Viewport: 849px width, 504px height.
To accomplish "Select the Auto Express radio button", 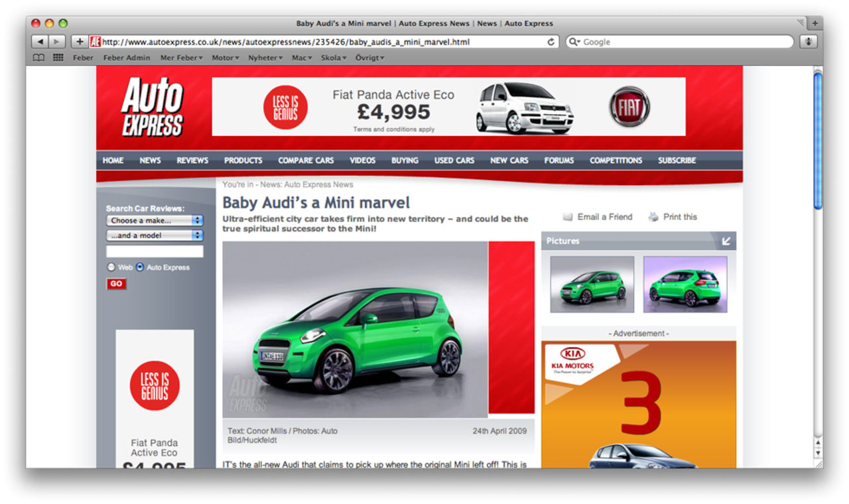I will pos(140,267).
